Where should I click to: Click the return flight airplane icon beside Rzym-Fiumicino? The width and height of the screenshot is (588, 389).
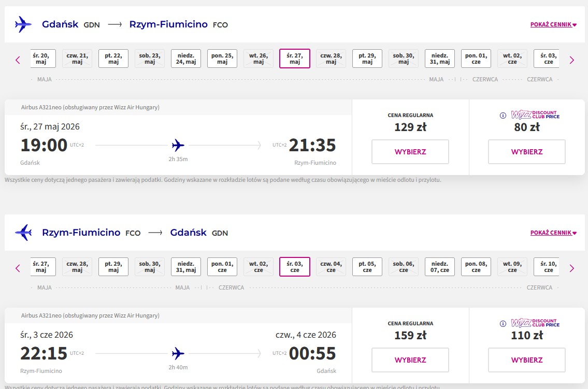click(x=23, y=233)
